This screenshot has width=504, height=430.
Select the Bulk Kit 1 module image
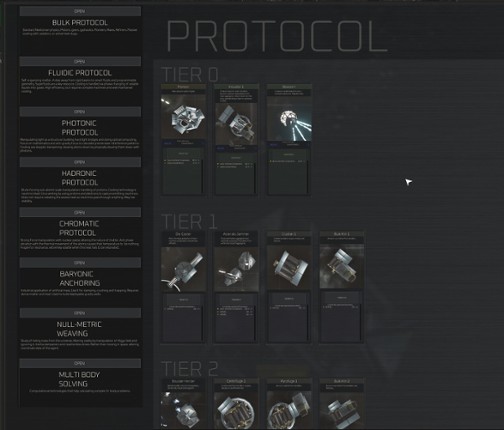click(342, 266)
